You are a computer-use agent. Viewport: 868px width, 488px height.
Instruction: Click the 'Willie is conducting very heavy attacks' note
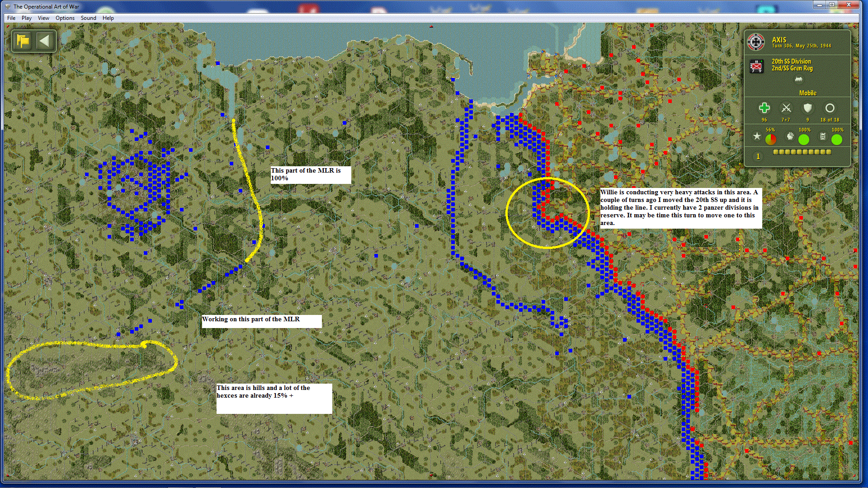point(681,208)
